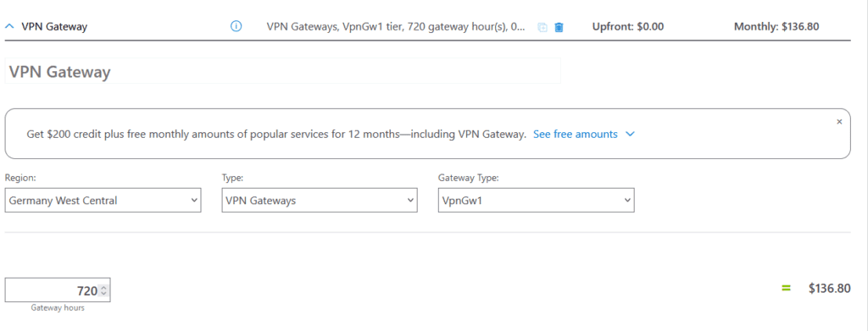Image resolution: width=868 pixels, height=331 pixels.
Task: Click the VPN Gateway header title
Action: point(54,26)
